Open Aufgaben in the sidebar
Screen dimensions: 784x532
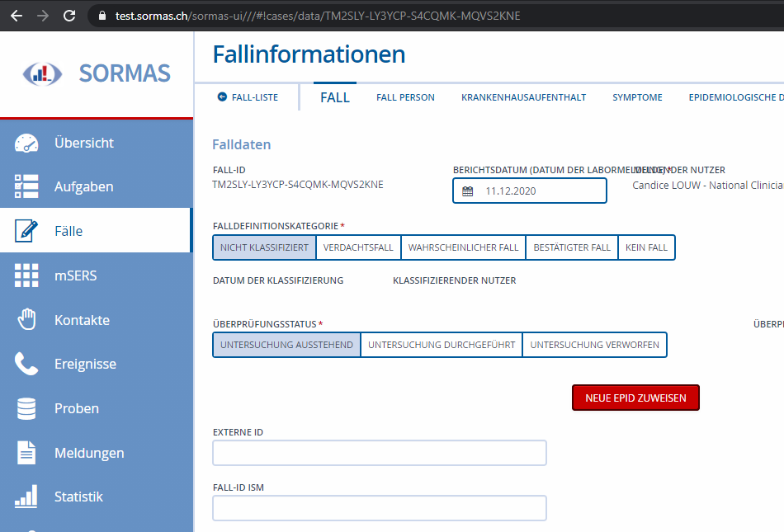click(x=96, y=186)
